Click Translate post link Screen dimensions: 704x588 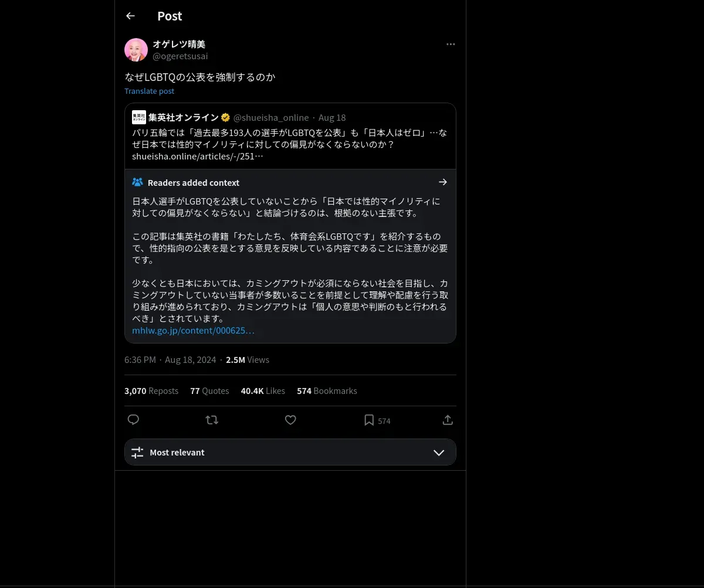149,91
